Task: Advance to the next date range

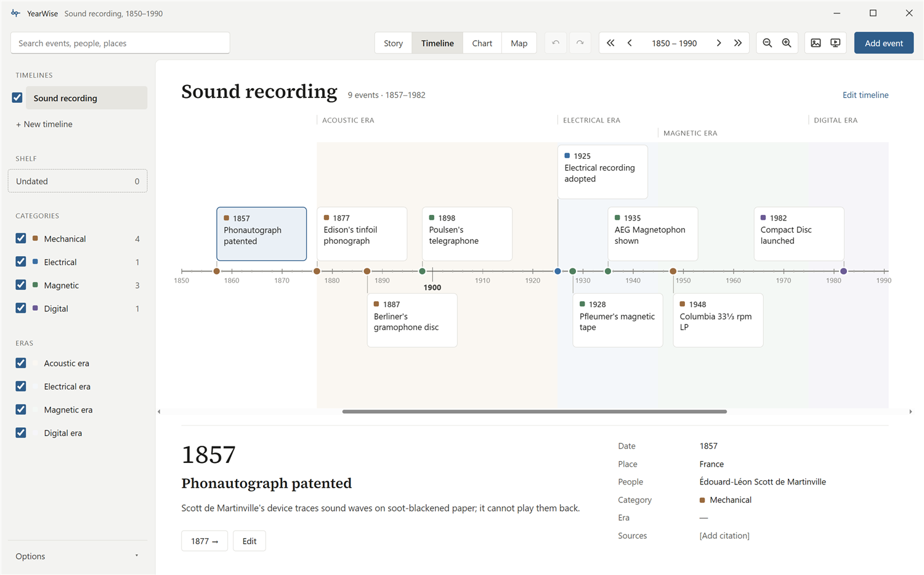Action: 718,43
